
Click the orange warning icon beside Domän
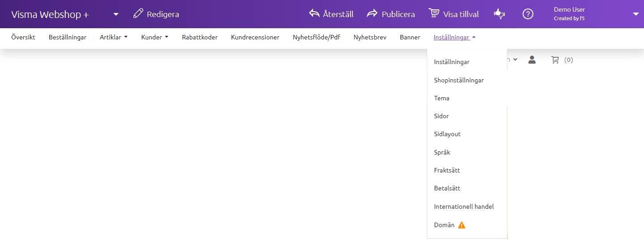click(462, 225)
